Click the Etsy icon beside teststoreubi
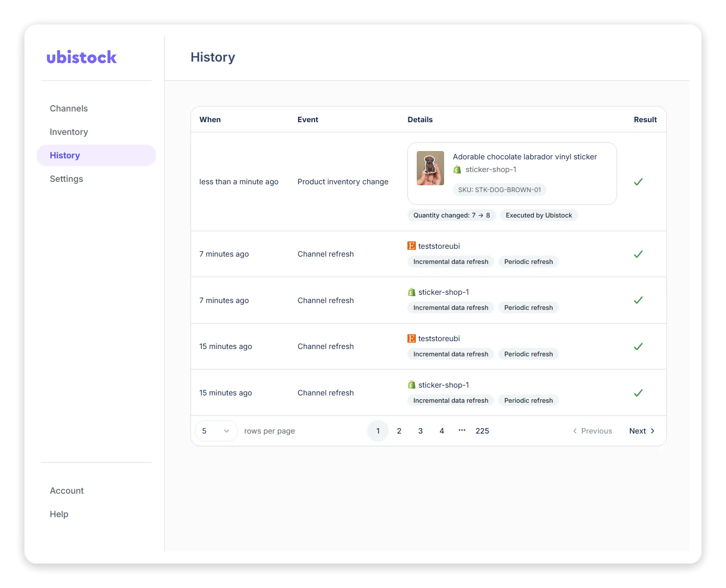 (411, 246)
